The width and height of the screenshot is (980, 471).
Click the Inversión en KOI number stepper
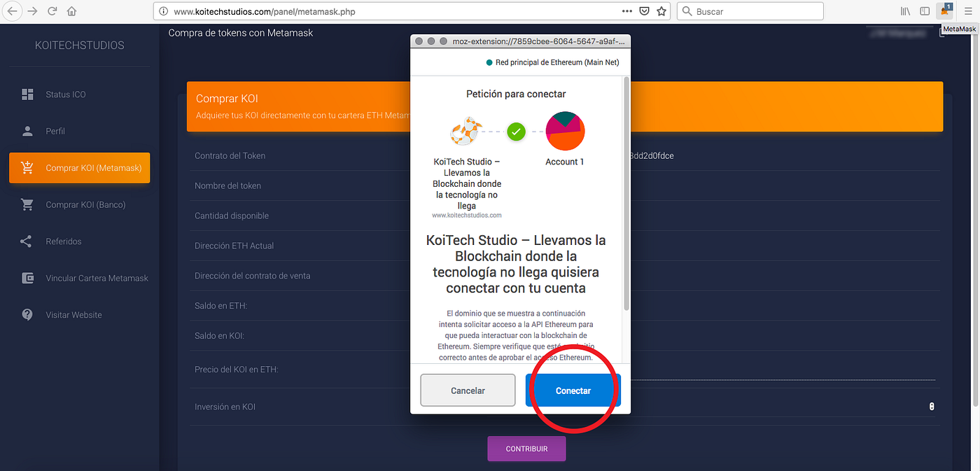[x=931, y=407]
